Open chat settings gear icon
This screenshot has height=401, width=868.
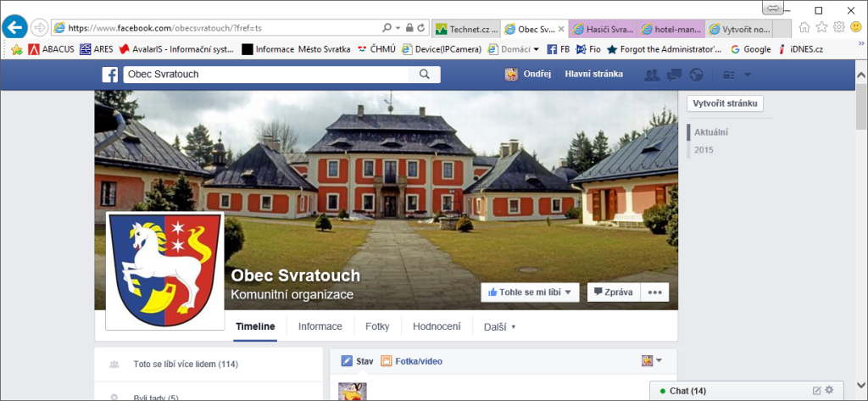pos(829,390)
